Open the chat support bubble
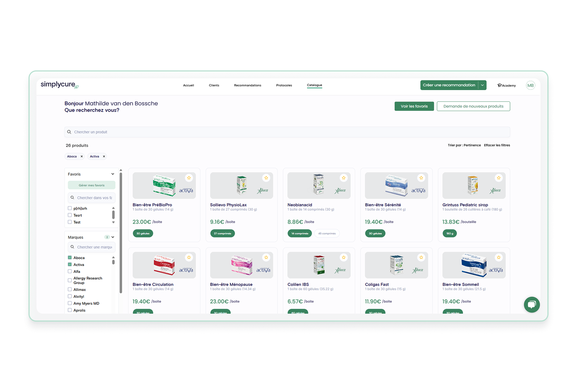This screenshot has height=392, width=577. pyautogui.click(x=532, y=305)
